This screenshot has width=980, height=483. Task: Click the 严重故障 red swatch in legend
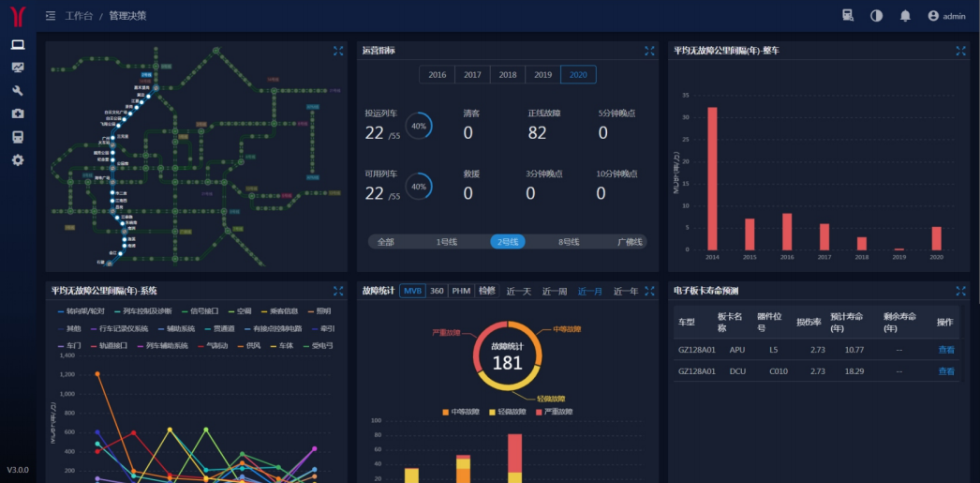pos(539,412)
